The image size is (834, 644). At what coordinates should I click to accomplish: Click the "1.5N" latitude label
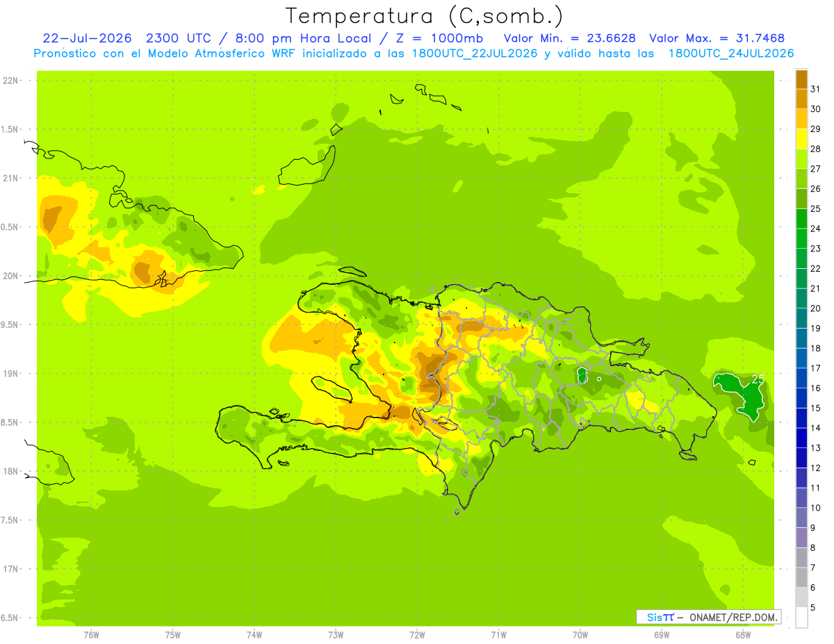[x=10, y=130]
